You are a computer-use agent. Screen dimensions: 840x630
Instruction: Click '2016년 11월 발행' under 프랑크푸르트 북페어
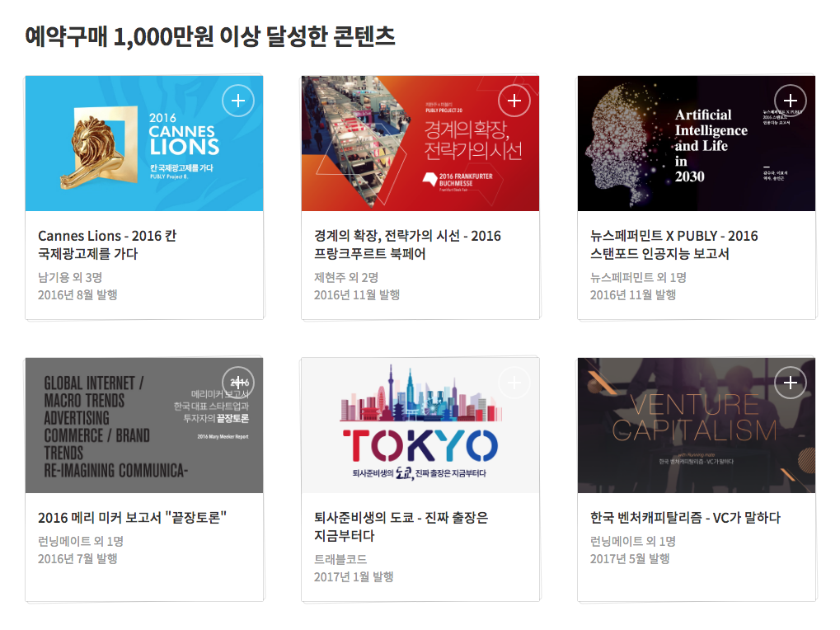click(357, 295)
